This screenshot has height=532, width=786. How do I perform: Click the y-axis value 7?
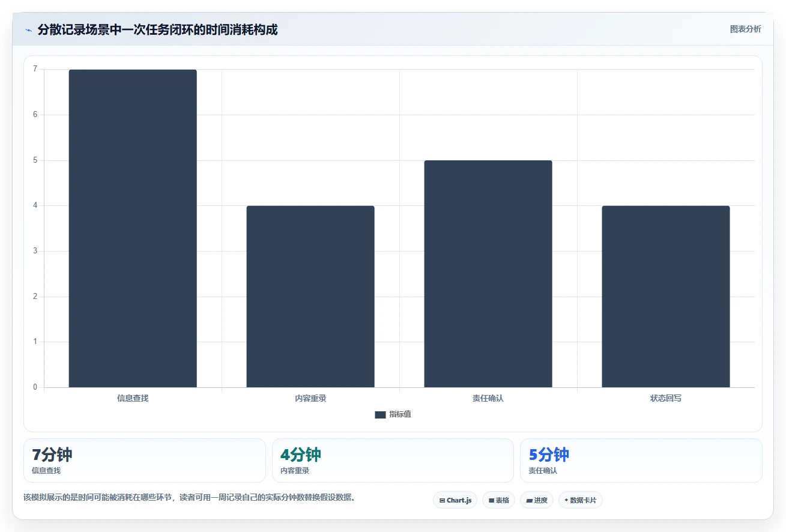tap(35, 69)
